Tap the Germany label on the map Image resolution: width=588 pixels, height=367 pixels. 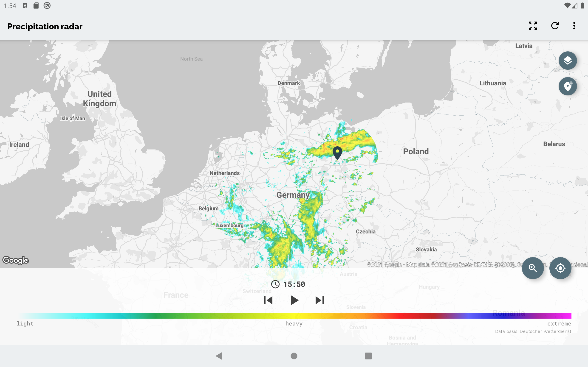(x=293, y=195)
